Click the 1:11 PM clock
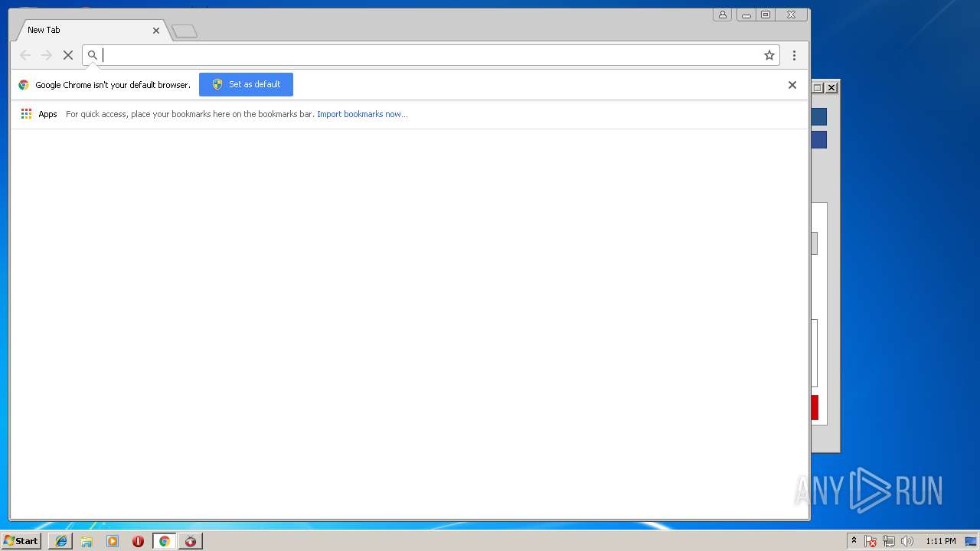 (x=940, y=541)
